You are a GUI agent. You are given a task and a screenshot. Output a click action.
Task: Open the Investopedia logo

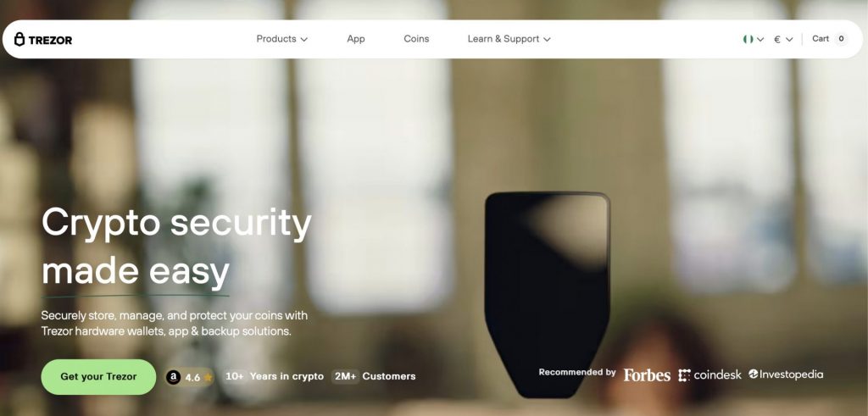(786, 374)
